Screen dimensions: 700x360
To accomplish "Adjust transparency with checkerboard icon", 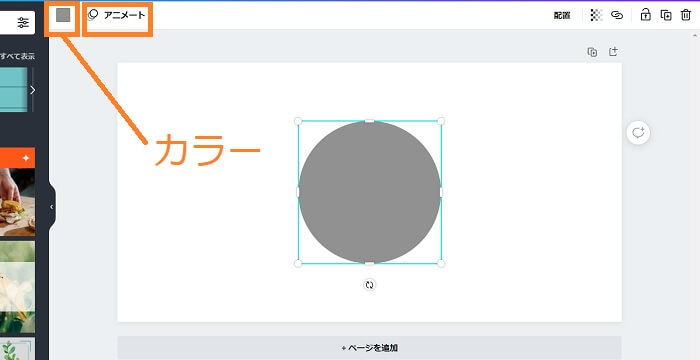I will pyautogui.click(x=596, y=15).
